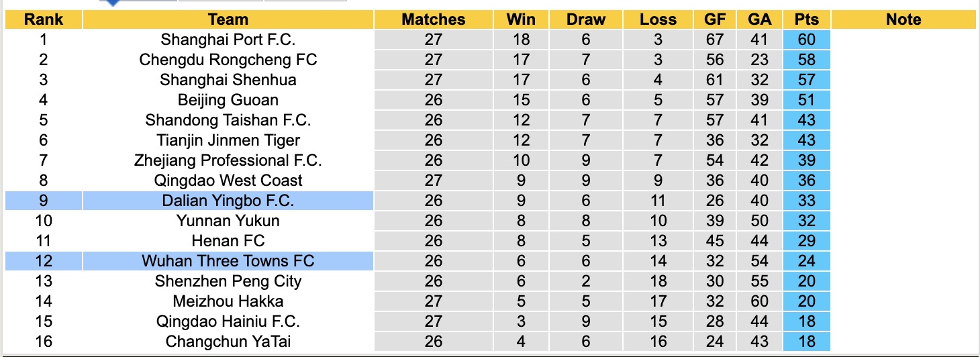
Task: Select highlighted Dalian Yingbo F.C. row
Action: [228, 201]
